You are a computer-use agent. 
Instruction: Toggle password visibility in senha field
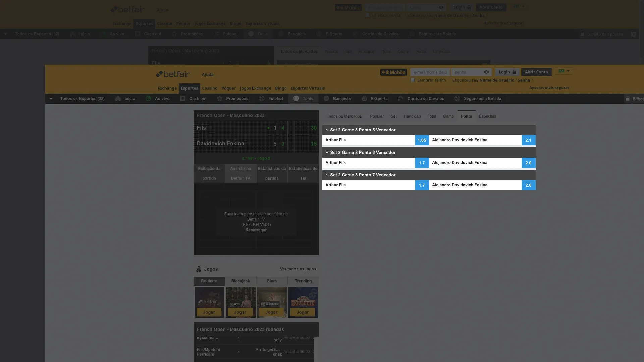pos(486,72)
